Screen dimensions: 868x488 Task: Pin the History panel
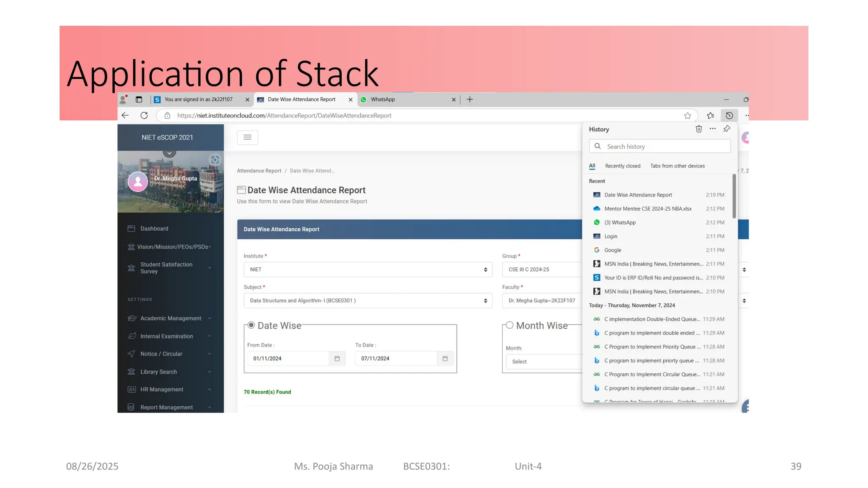727,129
